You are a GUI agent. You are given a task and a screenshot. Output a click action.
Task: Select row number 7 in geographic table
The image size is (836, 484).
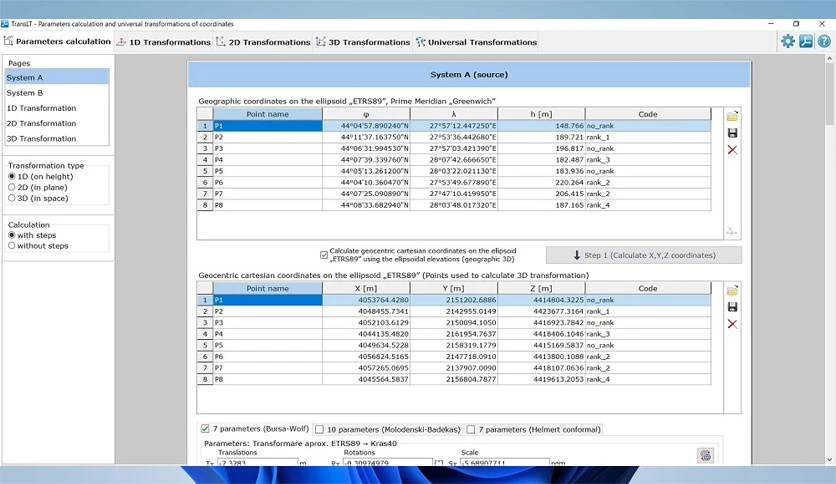coord(205,194)
